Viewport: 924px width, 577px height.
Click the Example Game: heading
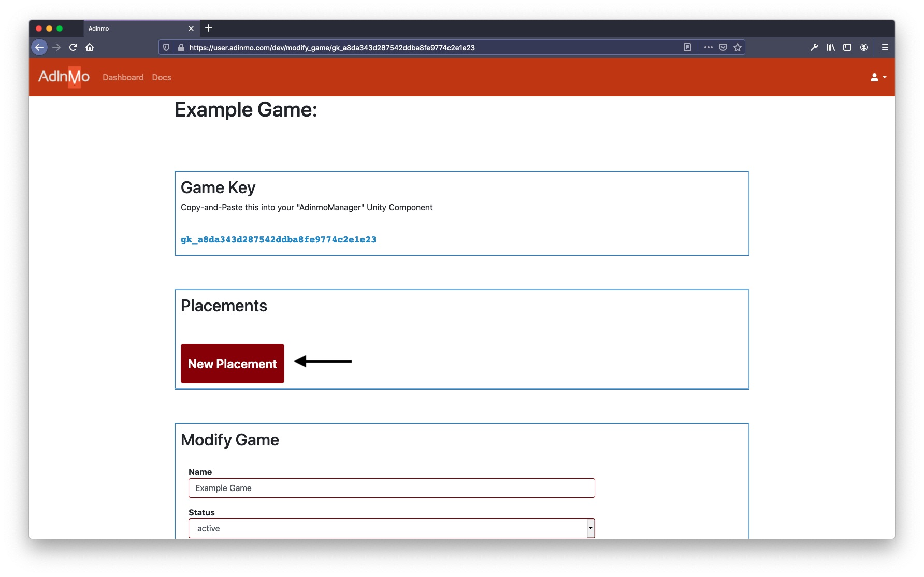click(246, 110)
